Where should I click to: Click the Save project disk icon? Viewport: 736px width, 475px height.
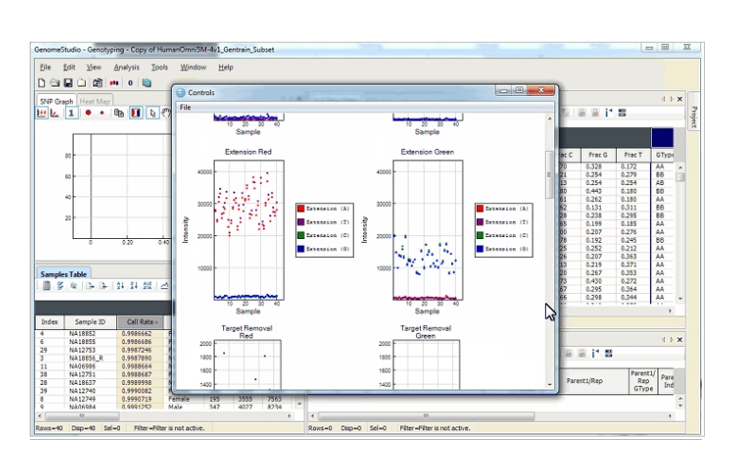point(68,83)
